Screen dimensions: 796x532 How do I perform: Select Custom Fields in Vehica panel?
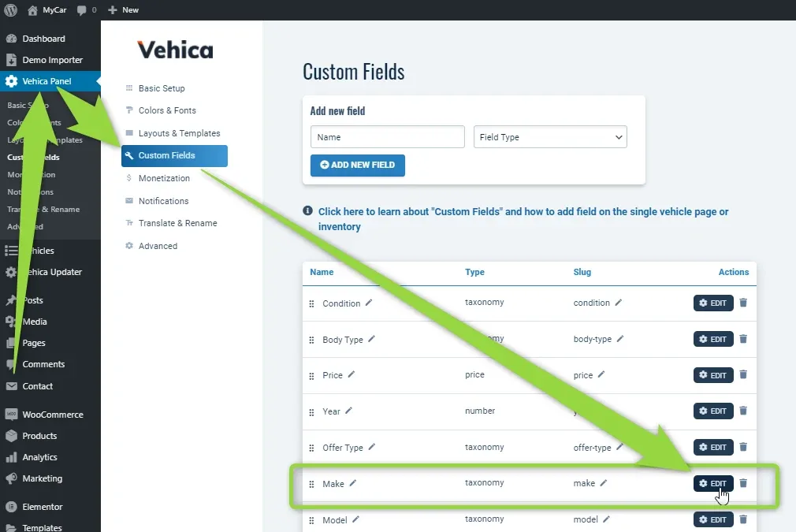coord(174,156)
